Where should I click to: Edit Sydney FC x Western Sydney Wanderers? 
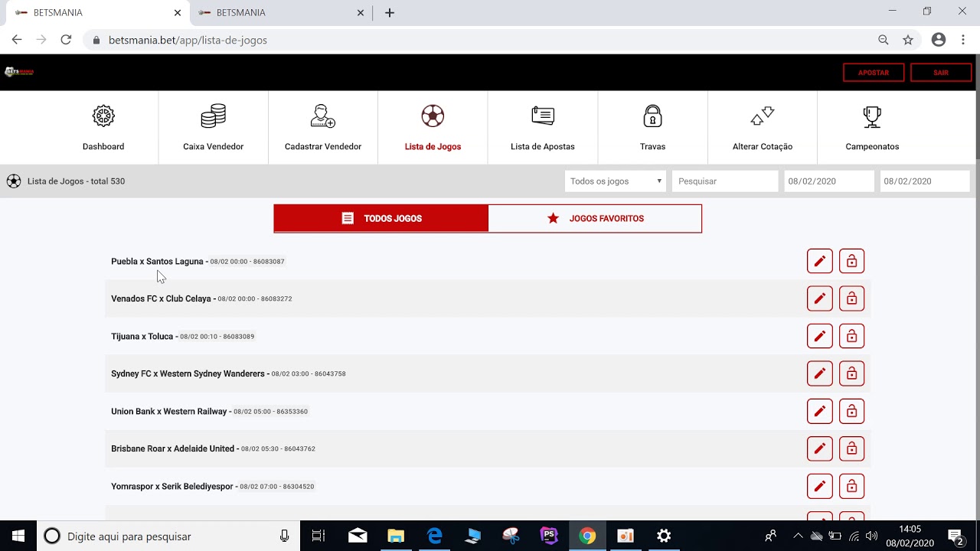819,373
